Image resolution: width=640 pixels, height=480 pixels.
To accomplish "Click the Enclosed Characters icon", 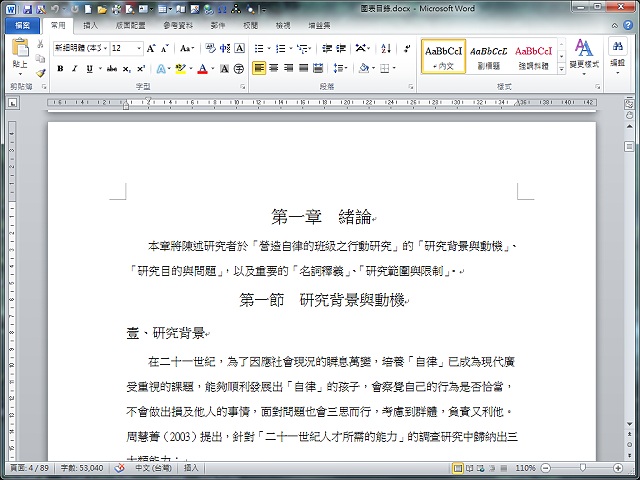I will pyautogui.click(x=239, y=69).
